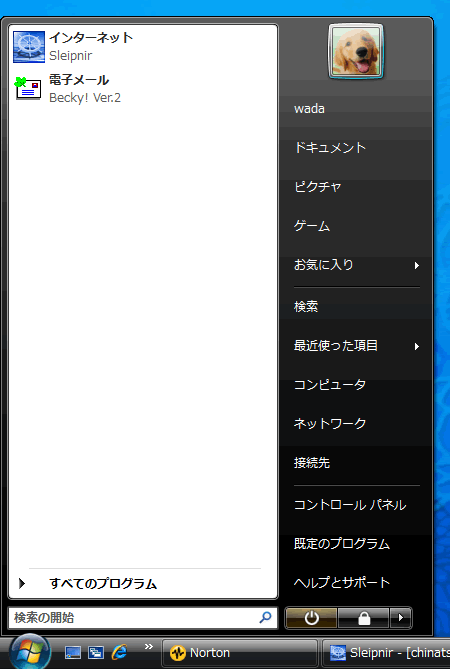Open 接続先
The image size is (450, 669).
[312, 462]
